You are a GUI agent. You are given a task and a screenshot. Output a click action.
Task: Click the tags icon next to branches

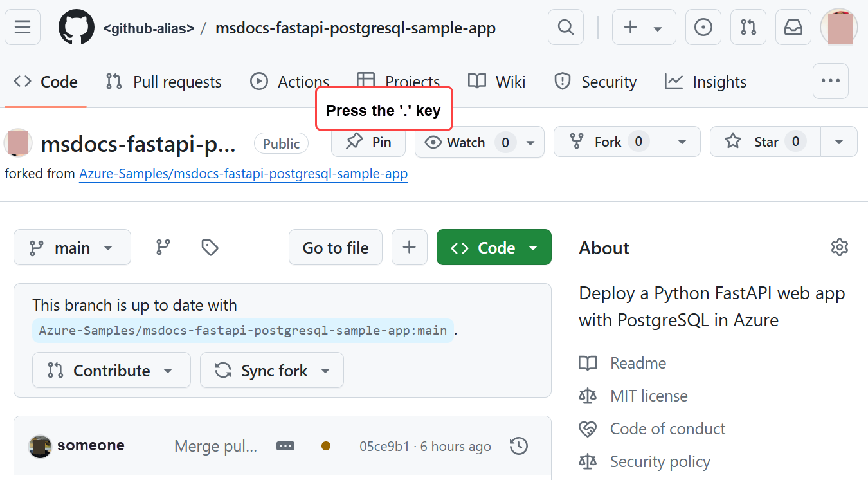tap(210, 247)
